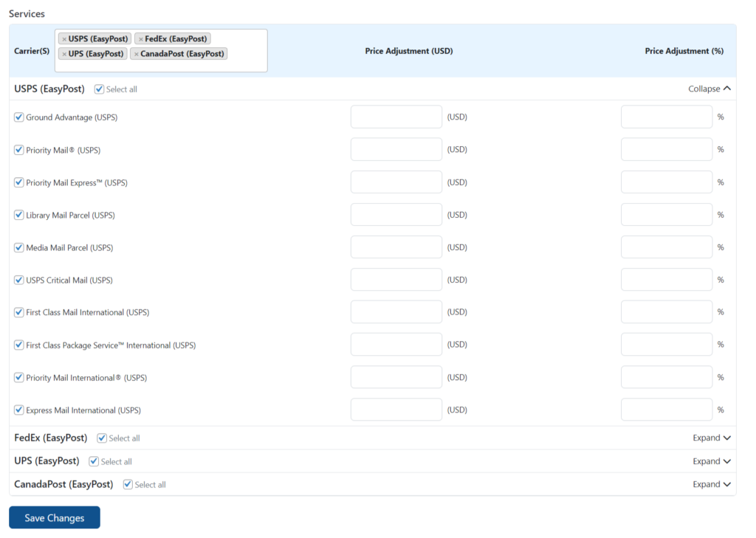Focus percent adjustment field for Library Mail Parcel
Viewport: 756px width, 538px height.
667,215
